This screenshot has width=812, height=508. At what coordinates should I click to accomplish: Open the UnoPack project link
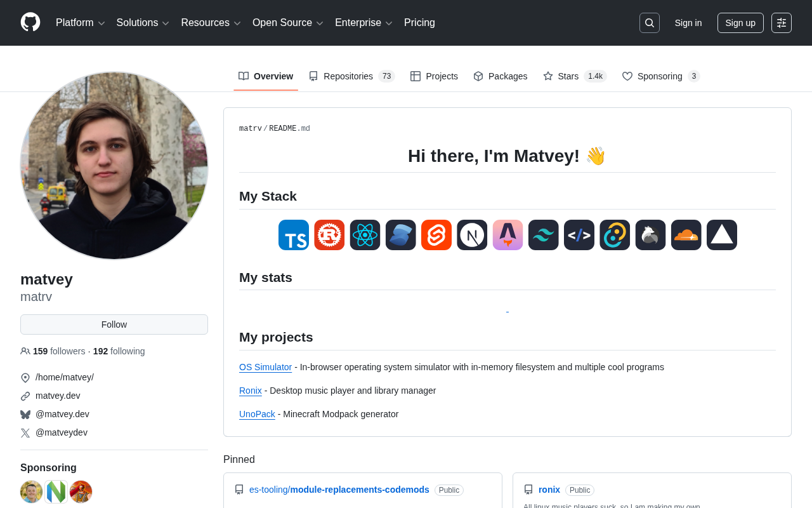257,414
